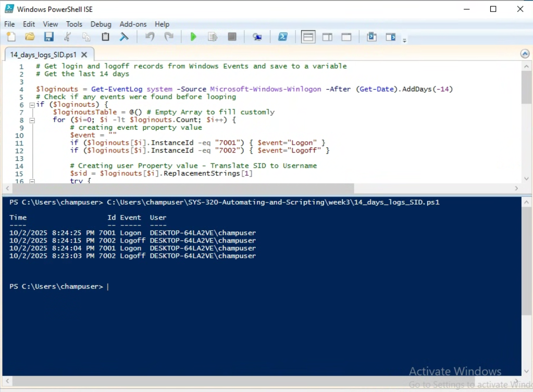Paste from clipboard toolbar icon
Image resolution: width=533 pixels, height=392 pixels.
pyautogui.click(x=106, y=37)
